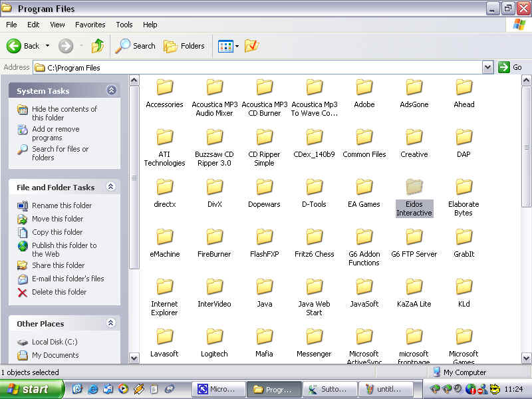Select the ATI Technologies folder icon

point(164,137)
